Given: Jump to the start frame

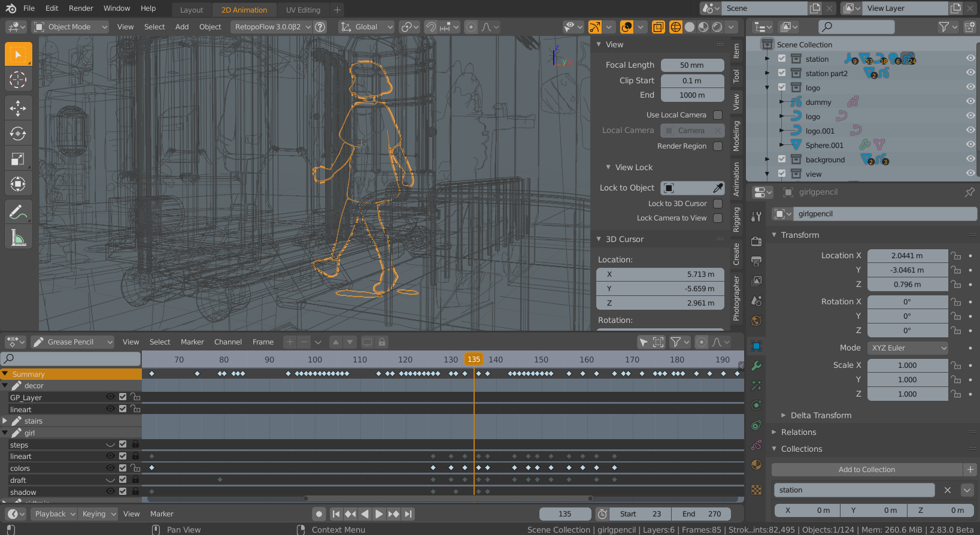Looking at the screenshot, I should coord(336,514).
